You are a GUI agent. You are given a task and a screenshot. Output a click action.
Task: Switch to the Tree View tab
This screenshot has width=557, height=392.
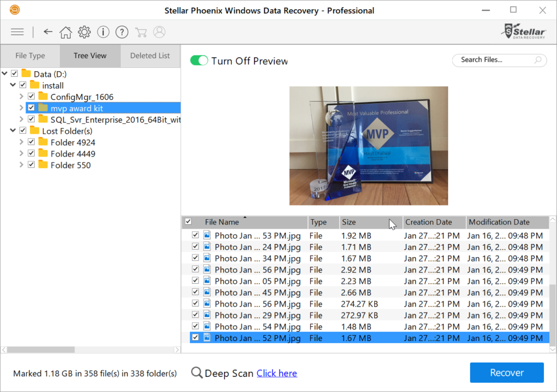click(90, 56)
